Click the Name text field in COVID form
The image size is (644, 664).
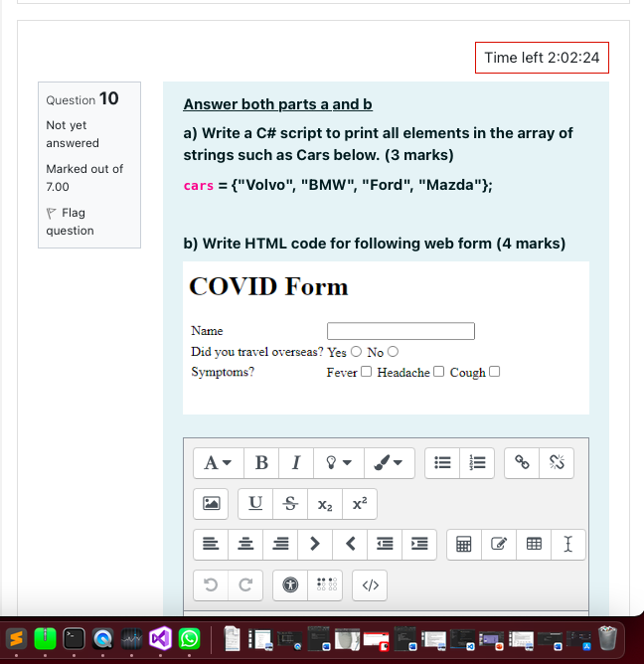pos(401,331)
